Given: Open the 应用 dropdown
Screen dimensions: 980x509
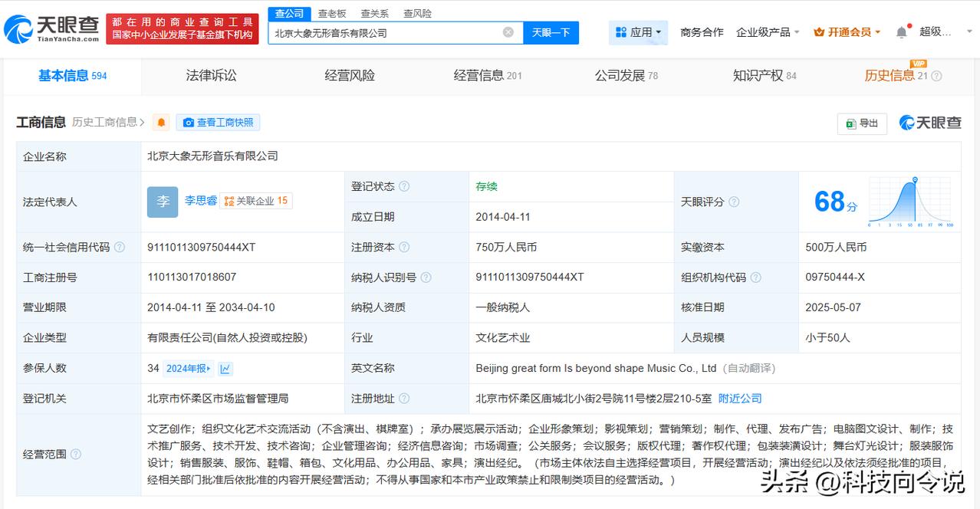Looking at the screenshot, I should [639, 32].
